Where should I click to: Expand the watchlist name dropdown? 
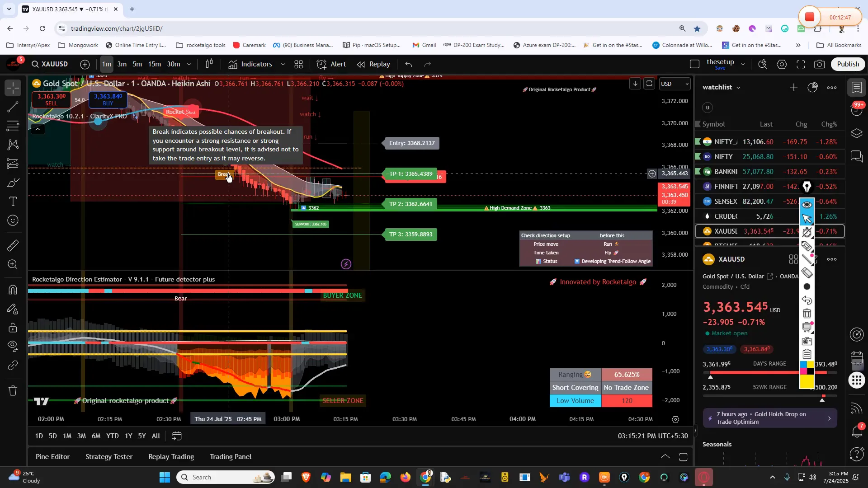[721, 87]
